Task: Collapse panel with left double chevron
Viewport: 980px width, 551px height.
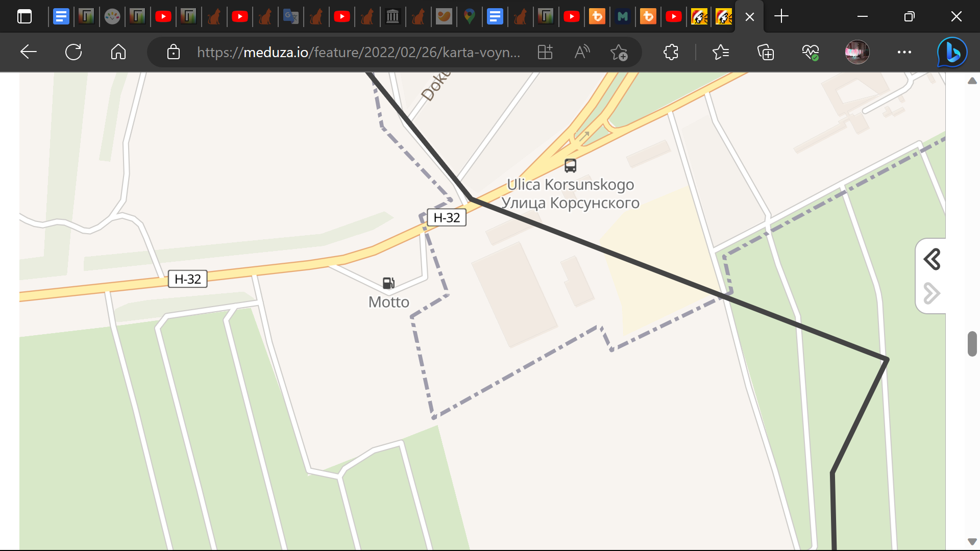Action: pos(932,259)
